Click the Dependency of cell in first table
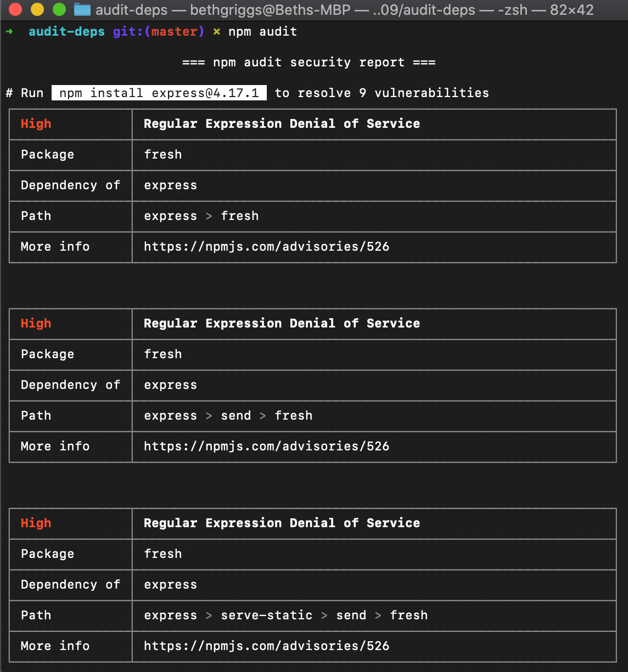628x672 pixels. (x=70, y=185)
